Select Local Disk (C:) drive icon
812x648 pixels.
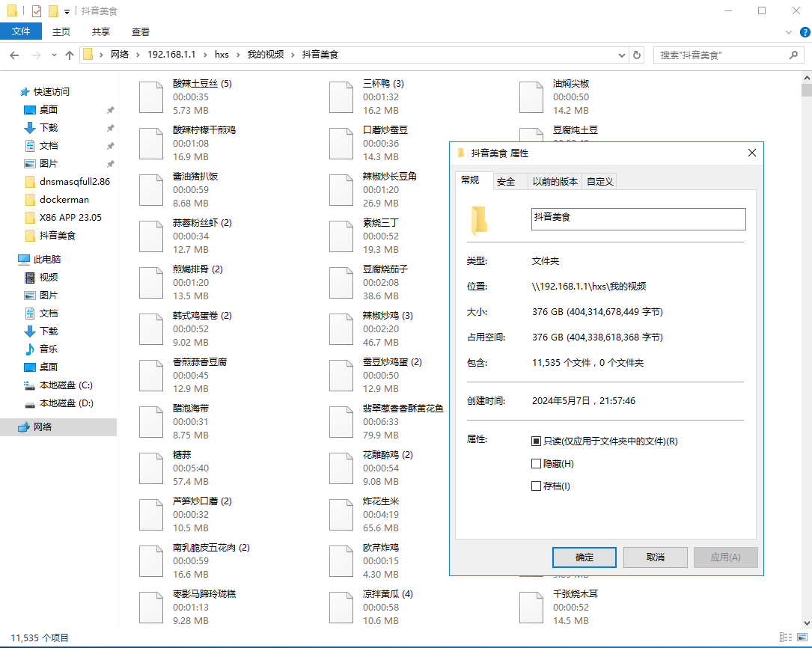click(29, 385)
